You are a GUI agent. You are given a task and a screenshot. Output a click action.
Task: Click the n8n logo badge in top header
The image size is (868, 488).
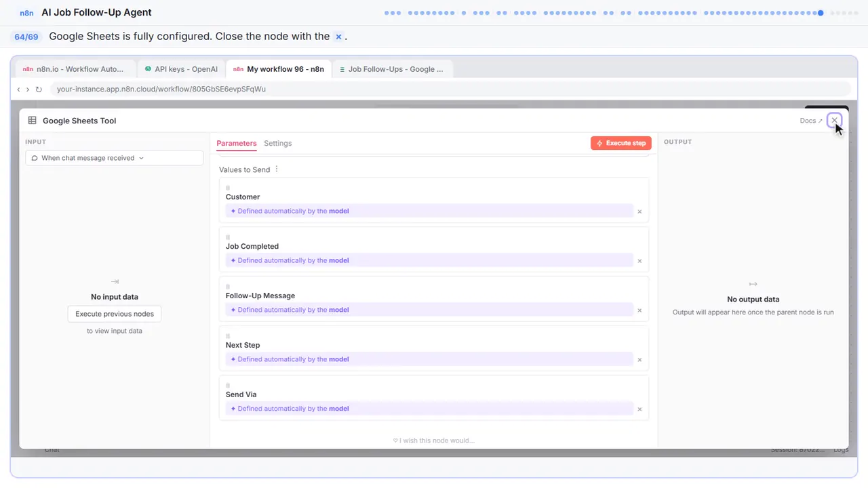(x=26, y=13)
